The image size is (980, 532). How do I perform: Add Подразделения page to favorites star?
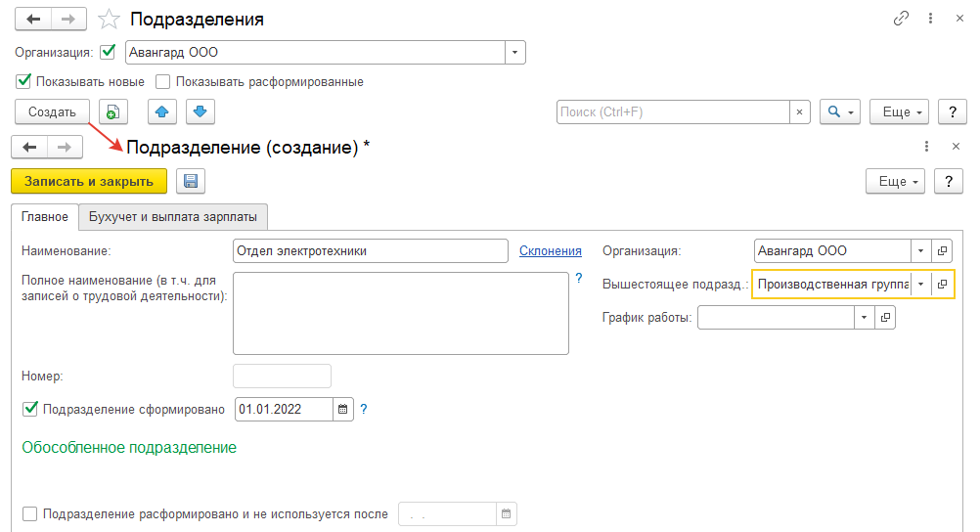(x=111, y=20)
